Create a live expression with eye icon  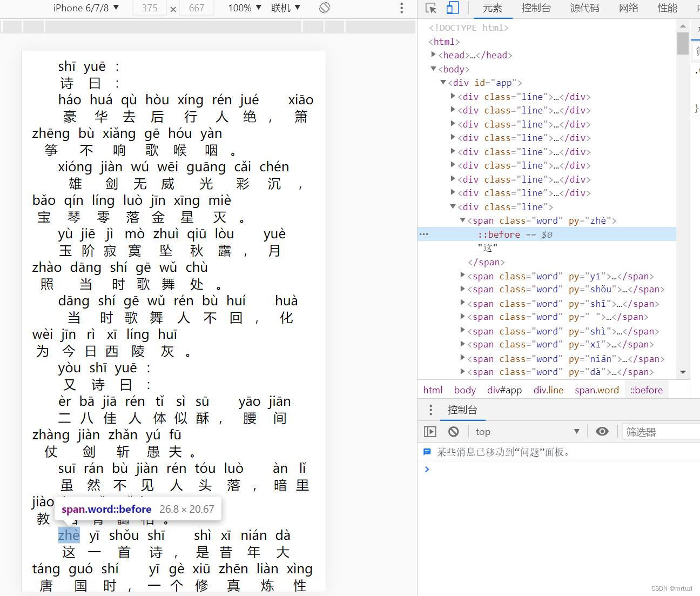[602, 431]
